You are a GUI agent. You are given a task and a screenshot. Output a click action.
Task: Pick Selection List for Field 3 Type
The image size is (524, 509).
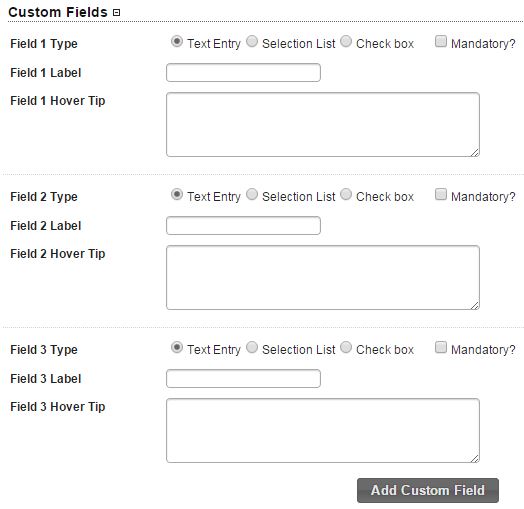252,348
